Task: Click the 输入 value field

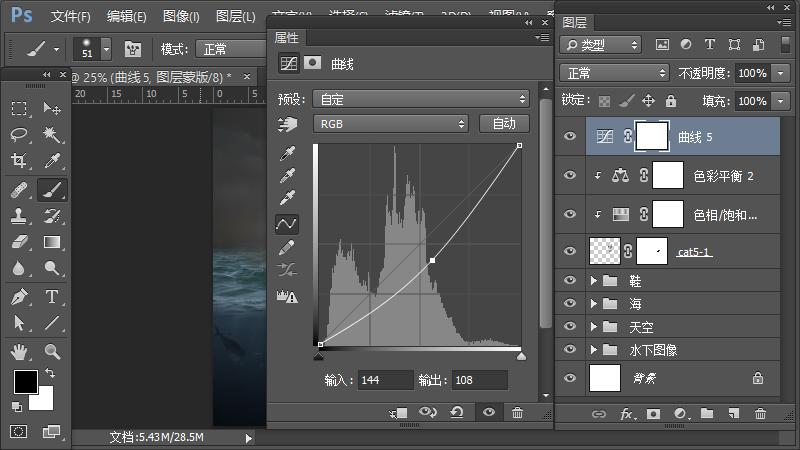Action: (385, 380)
